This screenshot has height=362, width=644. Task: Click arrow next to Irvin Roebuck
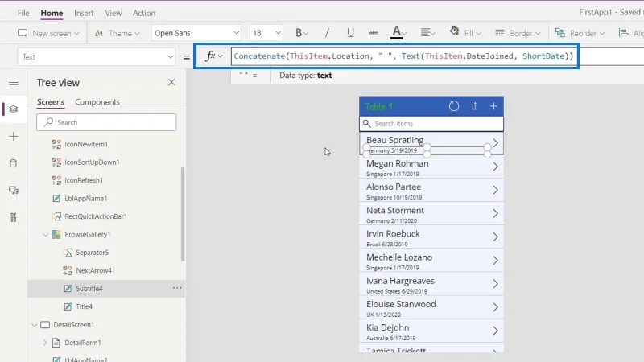pos(495,237)
